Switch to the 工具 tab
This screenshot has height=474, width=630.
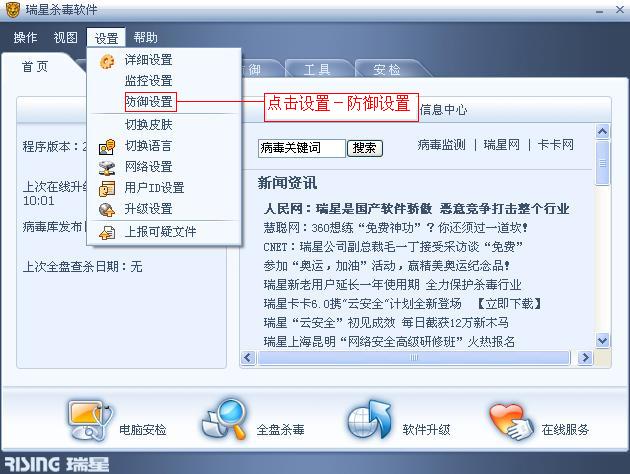click(x=317, y=69)
